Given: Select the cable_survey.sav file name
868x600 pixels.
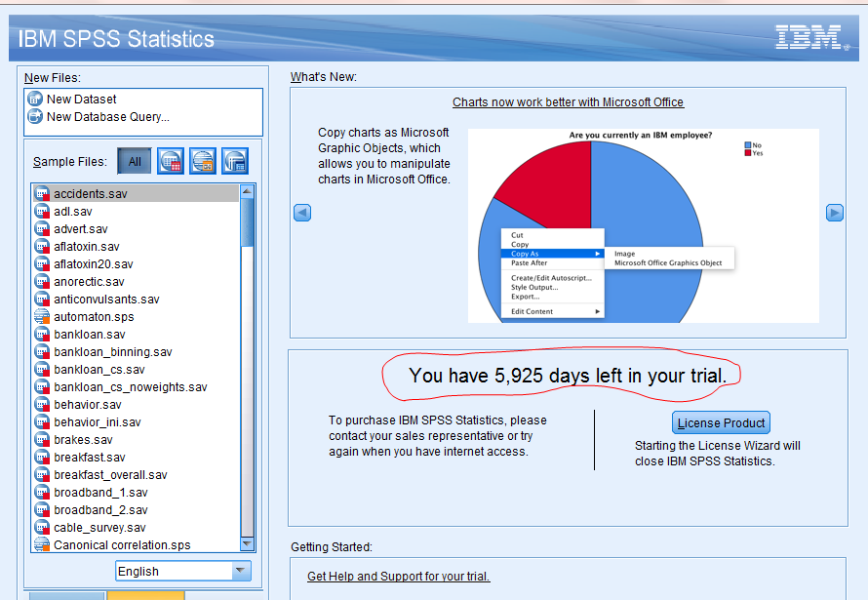Looking at the screenshot, I should 99,528.
